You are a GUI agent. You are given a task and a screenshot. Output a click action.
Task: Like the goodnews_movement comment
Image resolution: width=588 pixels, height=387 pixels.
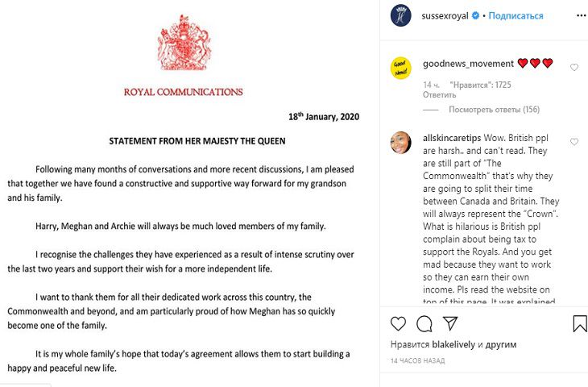[574, 68]
